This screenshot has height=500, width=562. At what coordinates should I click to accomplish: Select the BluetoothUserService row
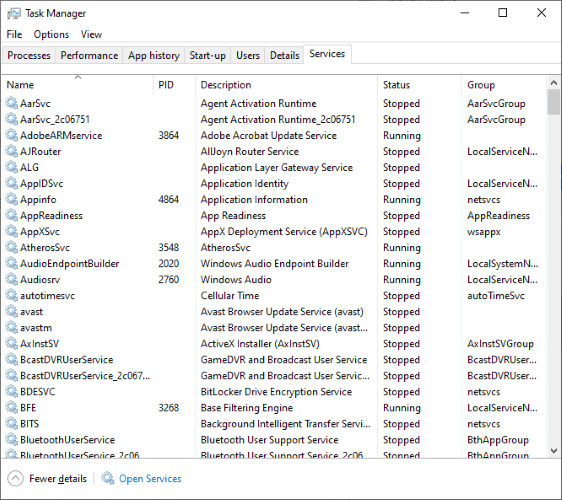(x=274, y=440)
